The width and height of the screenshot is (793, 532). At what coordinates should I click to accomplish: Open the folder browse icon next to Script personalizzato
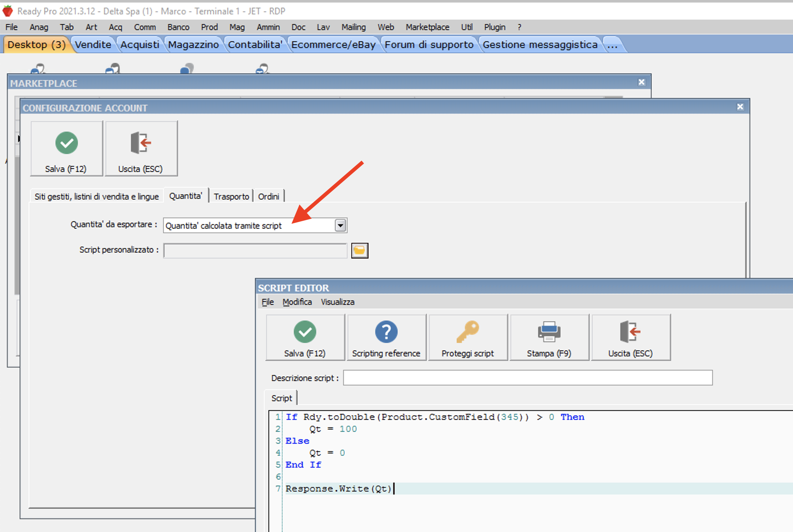click(x=360, y=250)
